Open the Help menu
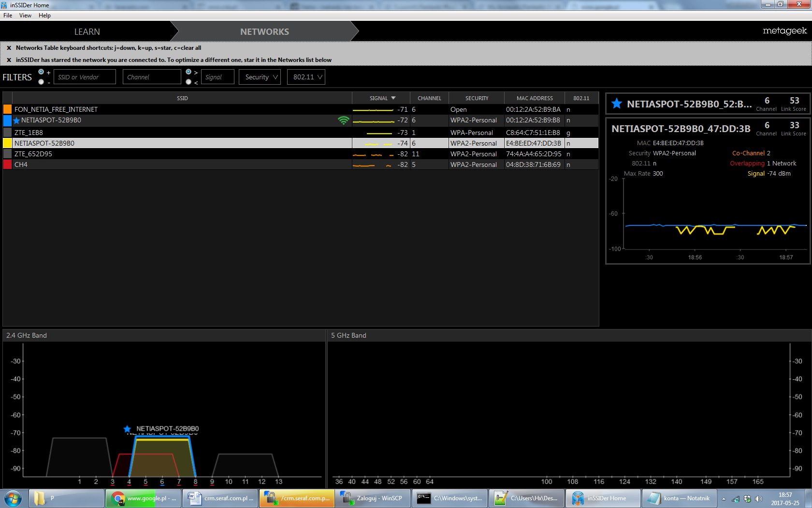The image size is (812, 508). pos(44,15)
